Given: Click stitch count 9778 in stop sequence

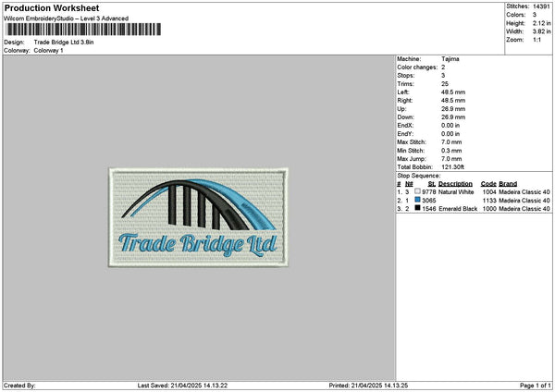Looking at the screenshot, I should coord(429,192).
